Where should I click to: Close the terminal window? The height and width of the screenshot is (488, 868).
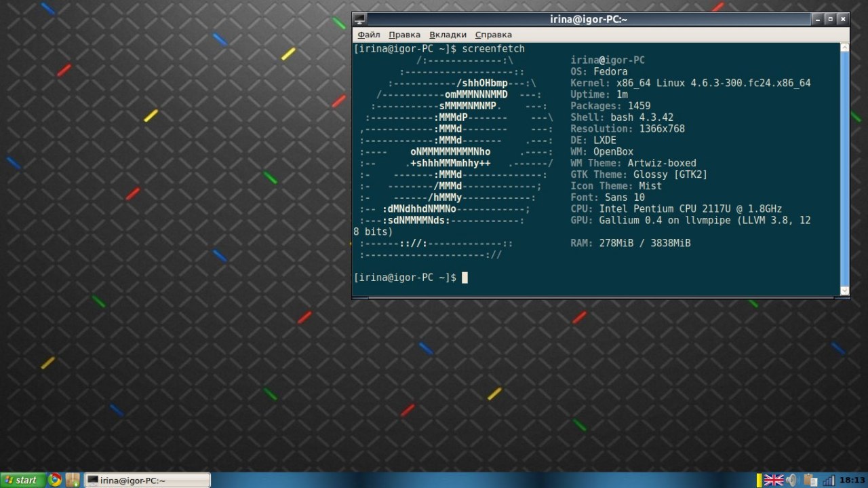click(x=843, y=19)
